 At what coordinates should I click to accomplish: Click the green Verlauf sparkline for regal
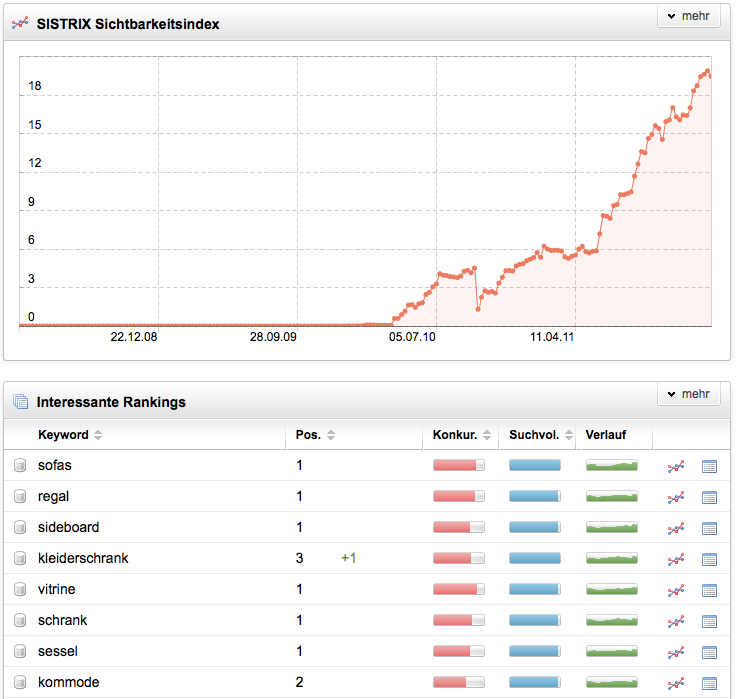611,496
